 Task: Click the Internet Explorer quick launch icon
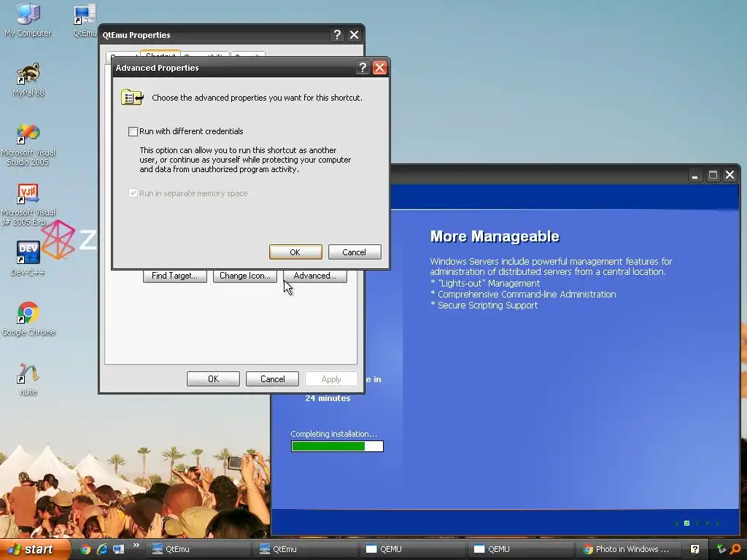tap(102, 549)
